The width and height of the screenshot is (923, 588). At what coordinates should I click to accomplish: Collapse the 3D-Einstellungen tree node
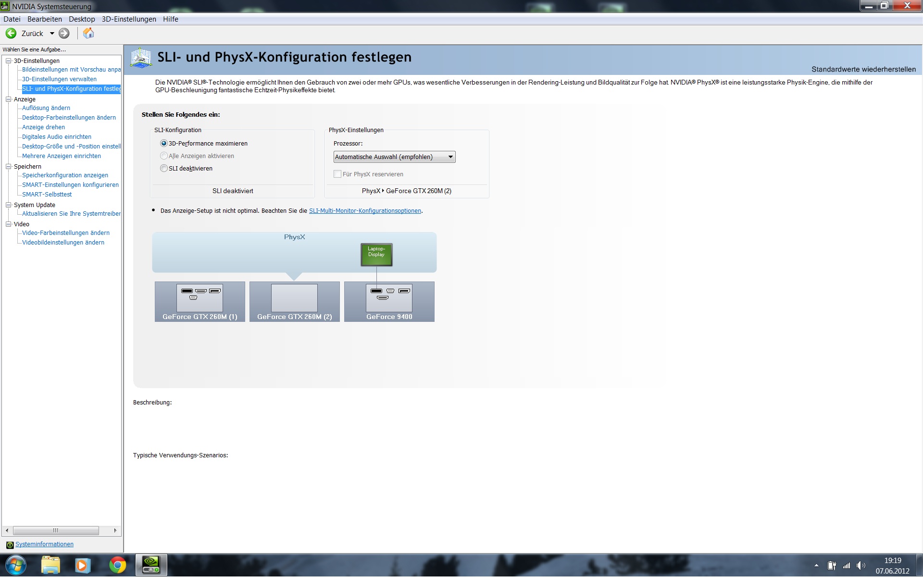8,61
